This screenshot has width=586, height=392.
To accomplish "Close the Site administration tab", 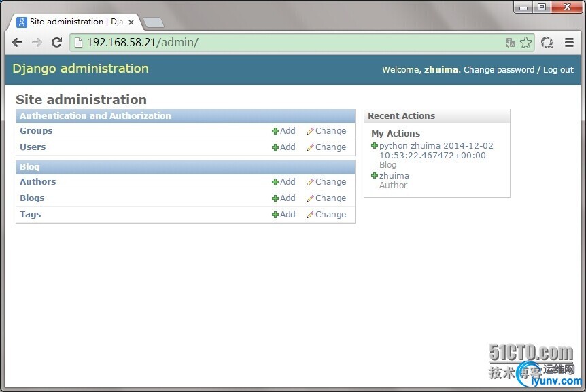I will (131, 22).
